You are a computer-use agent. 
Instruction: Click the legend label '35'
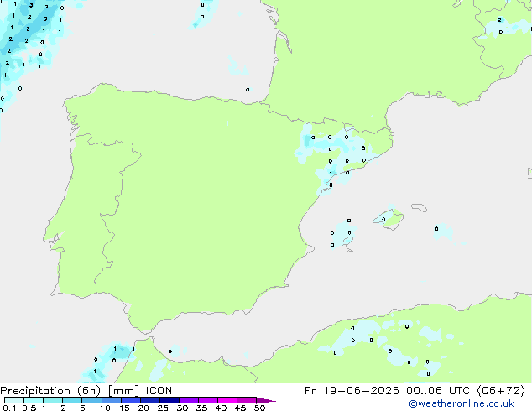201,408
